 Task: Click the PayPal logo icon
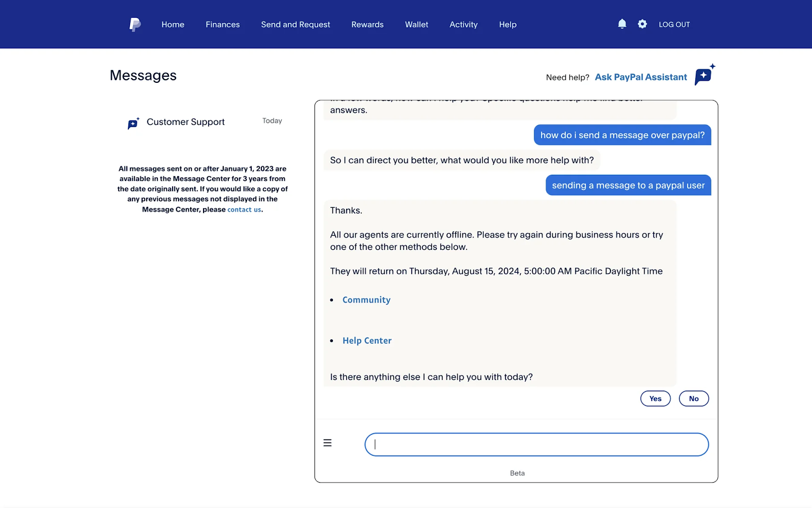tap(135, 24)
